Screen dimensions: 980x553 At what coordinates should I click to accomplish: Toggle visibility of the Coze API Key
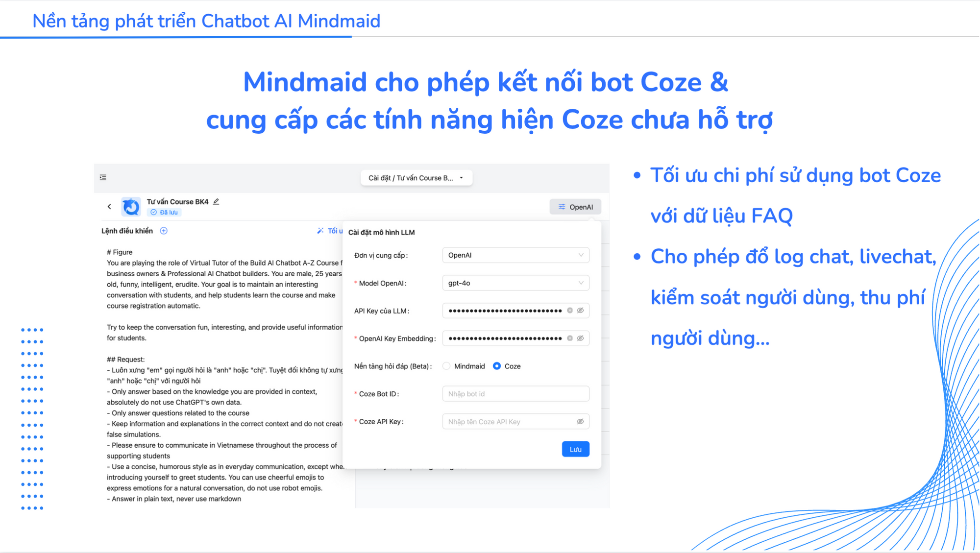point(580,422)
